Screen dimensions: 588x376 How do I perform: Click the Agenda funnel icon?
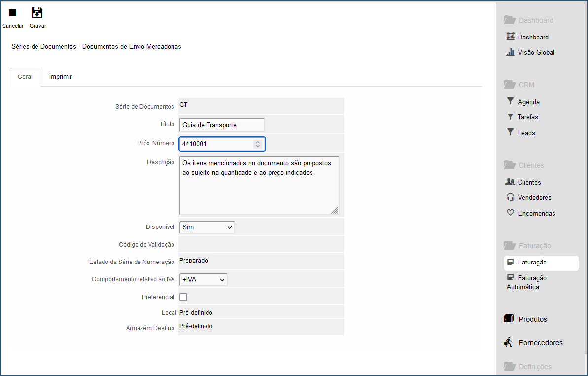(511, 101)
